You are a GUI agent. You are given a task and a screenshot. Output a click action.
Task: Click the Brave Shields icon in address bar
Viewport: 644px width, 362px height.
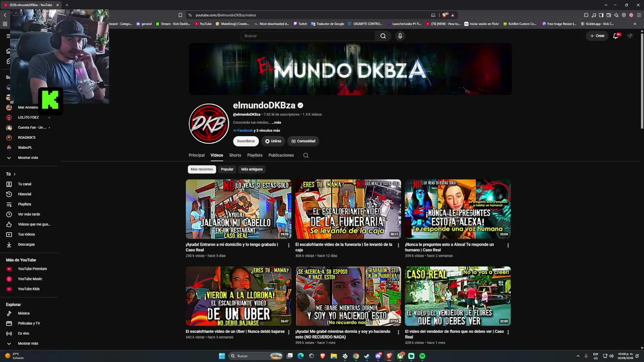tap(445, 15)
